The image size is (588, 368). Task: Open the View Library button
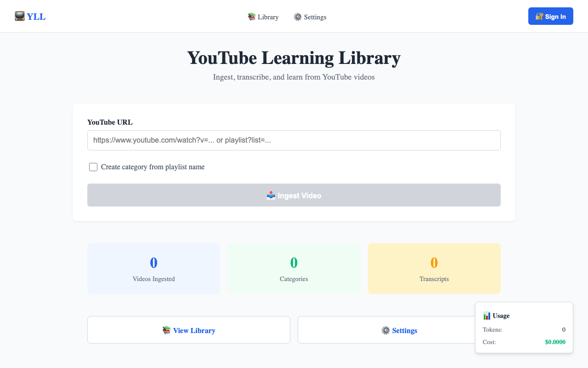tap(189, 330)
